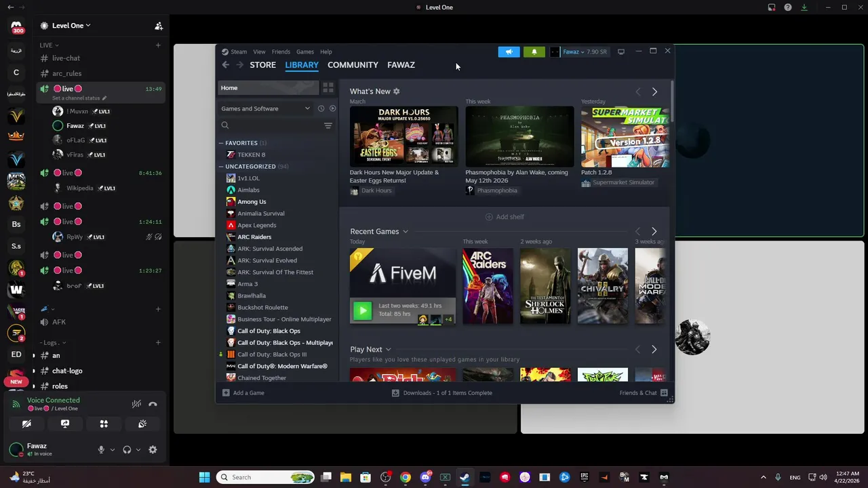Collapse the UNCATEGORIZED library section
Image resolution: width=868 pixels, height=488 pixels.
click(221, 167)
